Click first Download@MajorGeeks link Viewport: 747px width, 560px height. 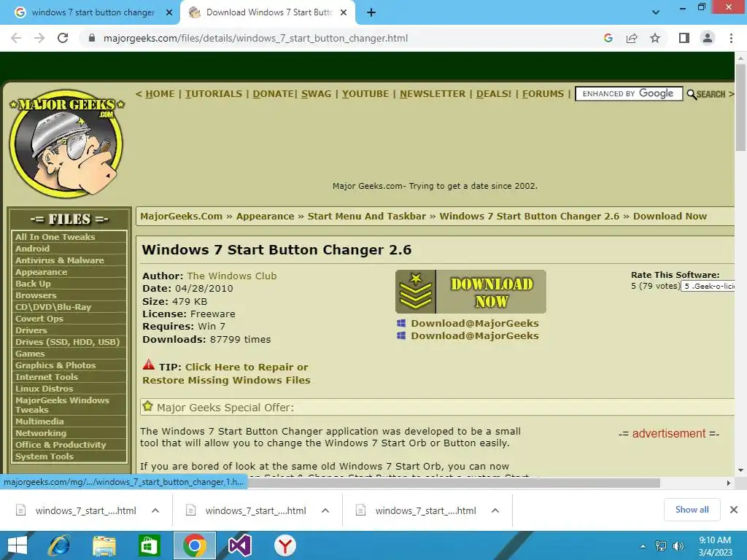[474, 323]
